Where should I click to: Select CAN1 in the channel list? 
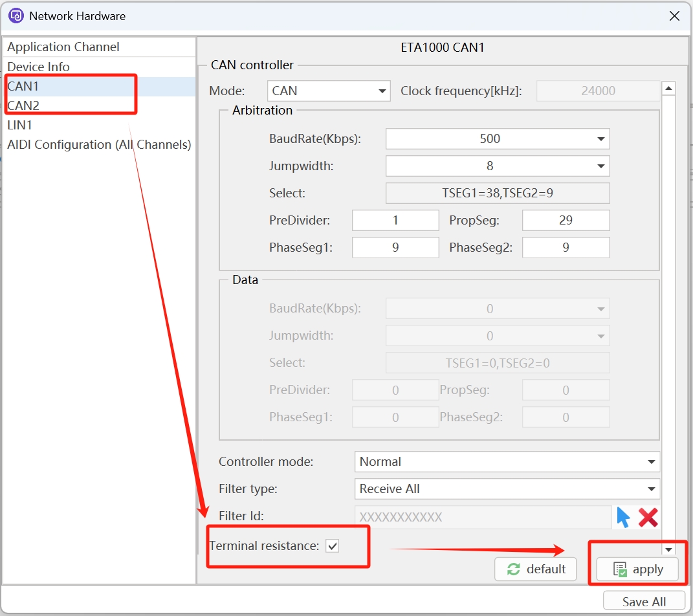click(x=23, y=86)
